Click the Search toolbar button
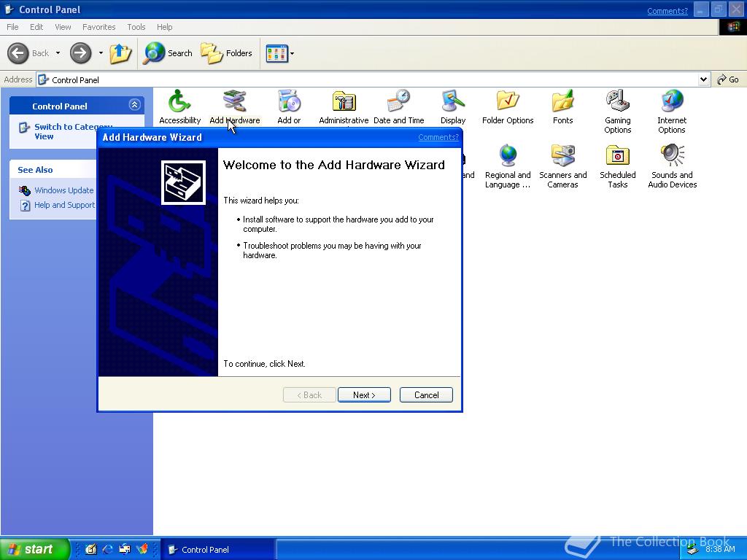Viewport: 747px width, 560px height. tap(169, 52)
